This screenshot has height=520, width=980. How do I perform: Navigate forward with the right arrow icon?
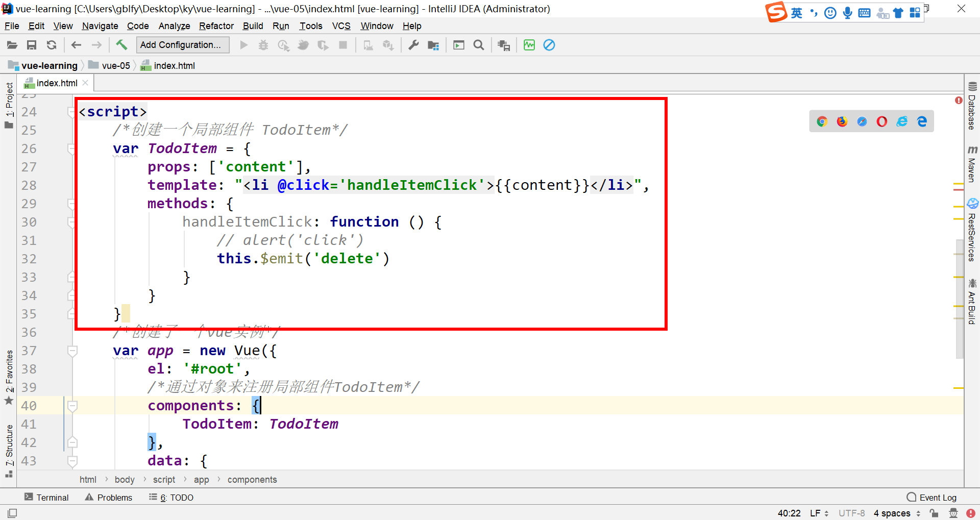(96, 45)
